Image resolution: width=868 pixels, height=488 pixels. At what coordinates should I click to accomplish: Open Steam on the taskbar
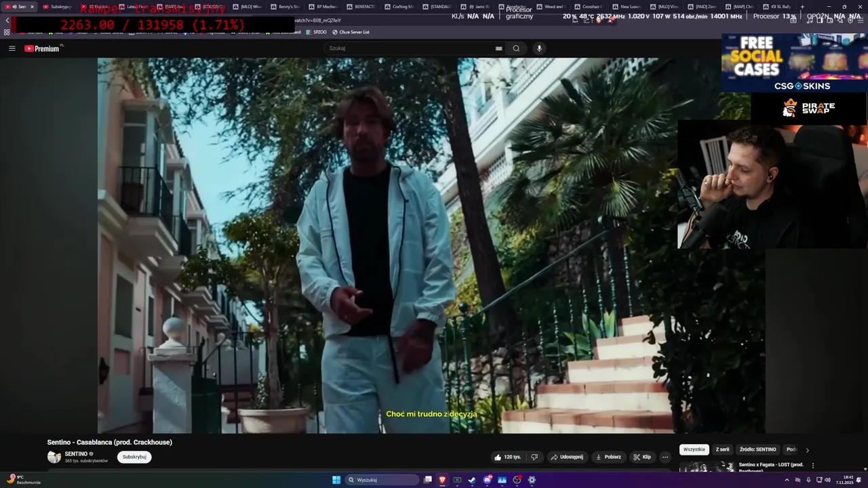(472, 480)
